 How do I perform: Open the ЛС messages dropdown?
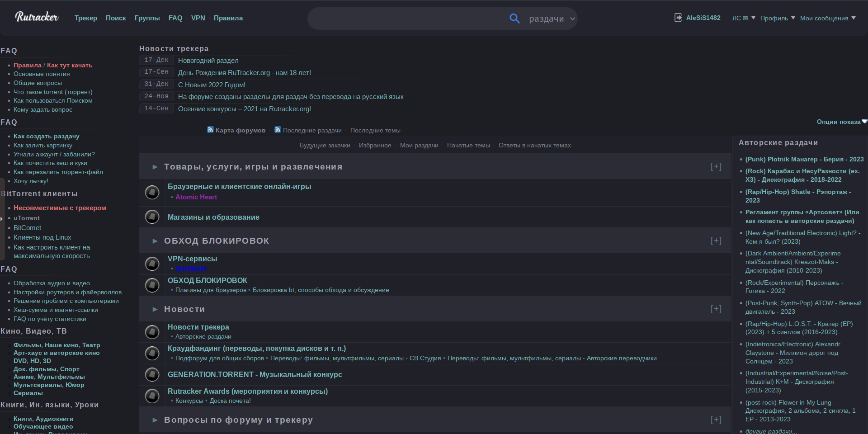pyautogui.click(x=744, y=18)
